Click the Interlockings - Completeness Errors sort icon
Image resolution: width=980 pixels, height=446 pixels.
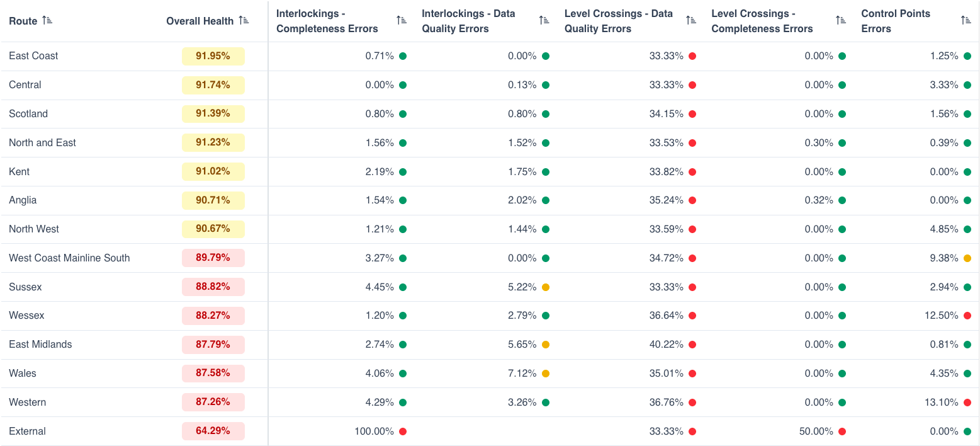click(402, 20)
